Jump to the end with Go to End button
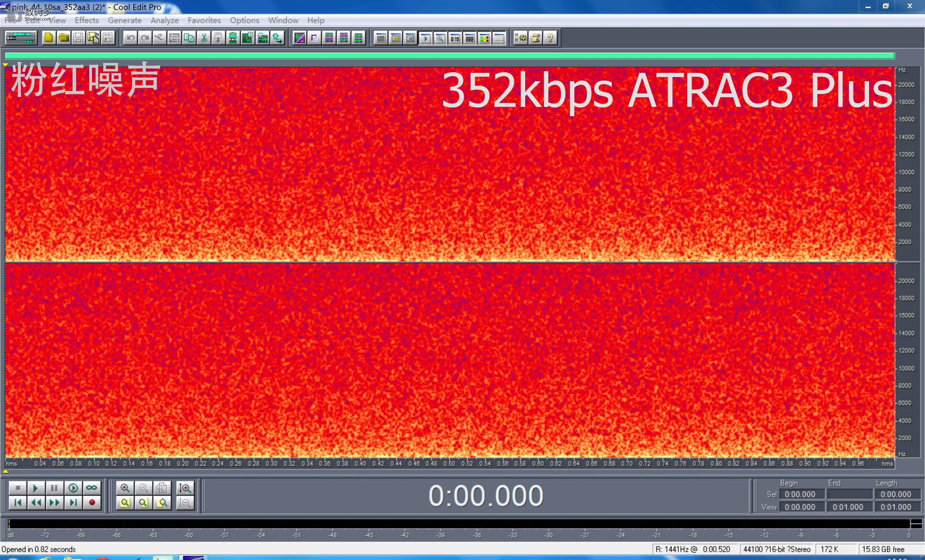This screenshot has width=925, height=560. [x=73, y=503]
